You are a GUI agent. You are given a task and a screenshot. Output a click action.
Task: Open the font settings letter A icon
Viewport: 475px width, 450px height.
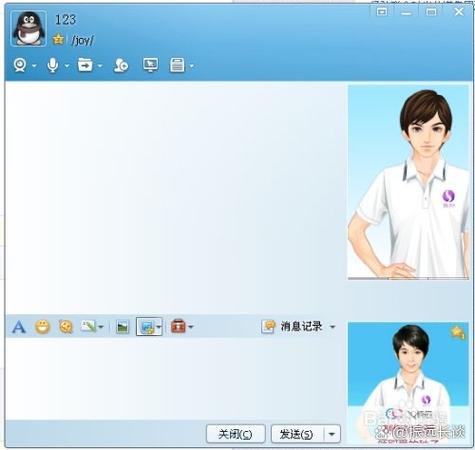(x=19, y=327)
